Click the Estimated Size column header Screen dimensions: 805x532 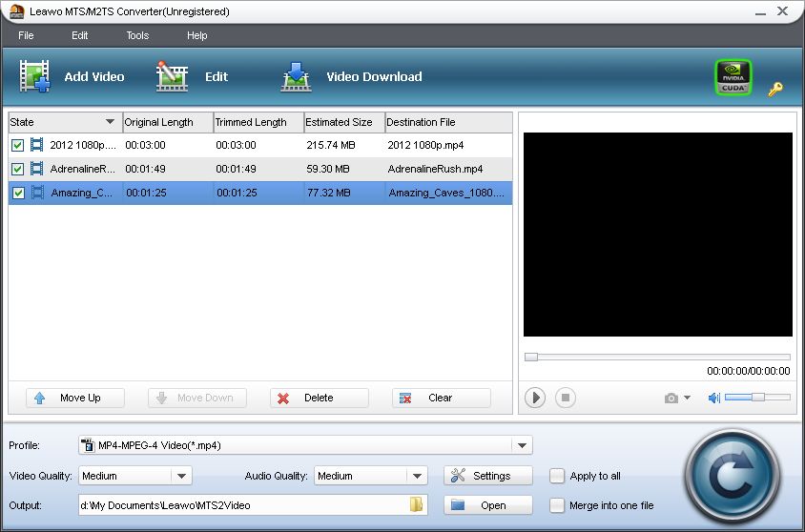tap(344, 122)
